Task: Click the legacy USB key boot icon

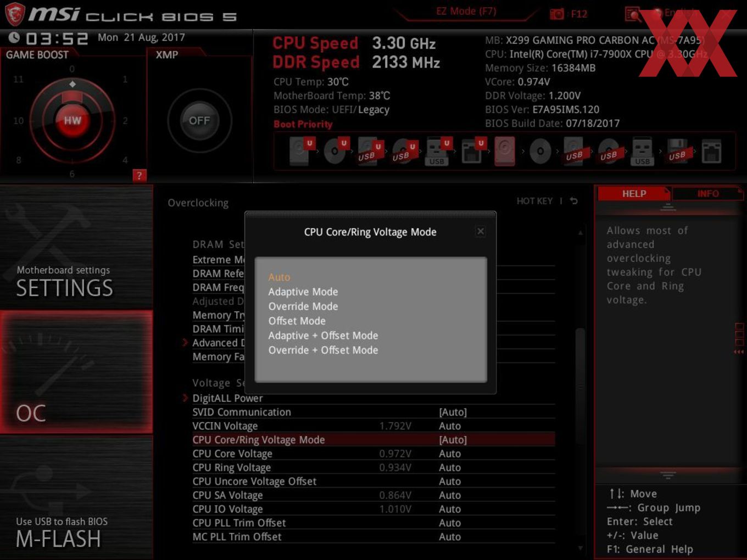Action: click(x=642, y=152)
